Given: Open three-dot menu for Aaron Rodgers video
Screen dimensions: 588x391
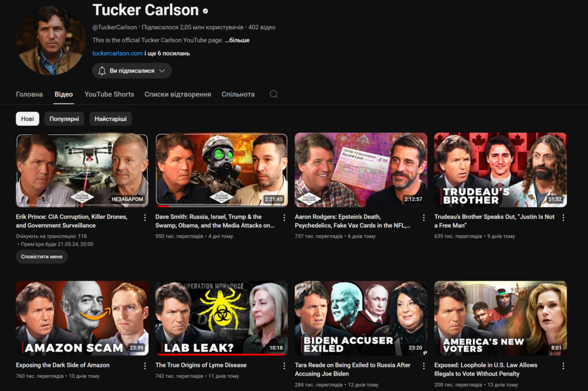Looking at the screenshot, I should click(424, 218).
